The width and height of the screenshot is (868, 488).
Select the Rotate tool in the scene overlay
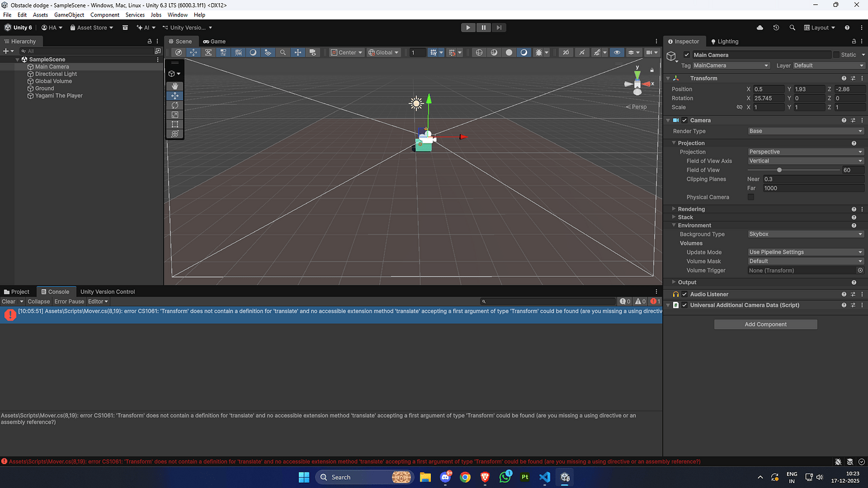(175, 105)
